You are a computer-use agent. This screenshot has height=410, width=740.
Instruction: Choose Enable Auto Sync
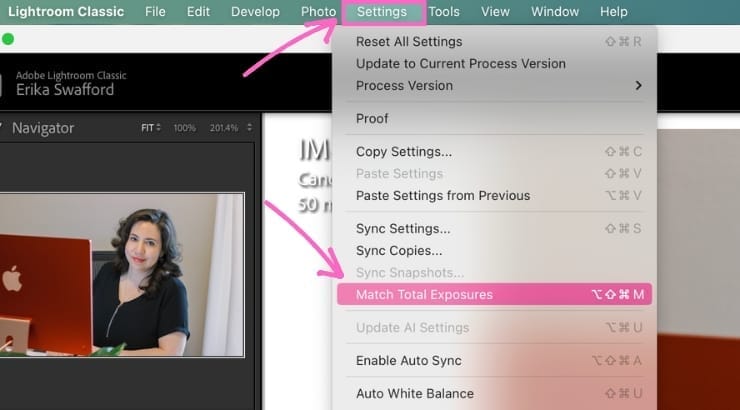[x=495, y=360]
